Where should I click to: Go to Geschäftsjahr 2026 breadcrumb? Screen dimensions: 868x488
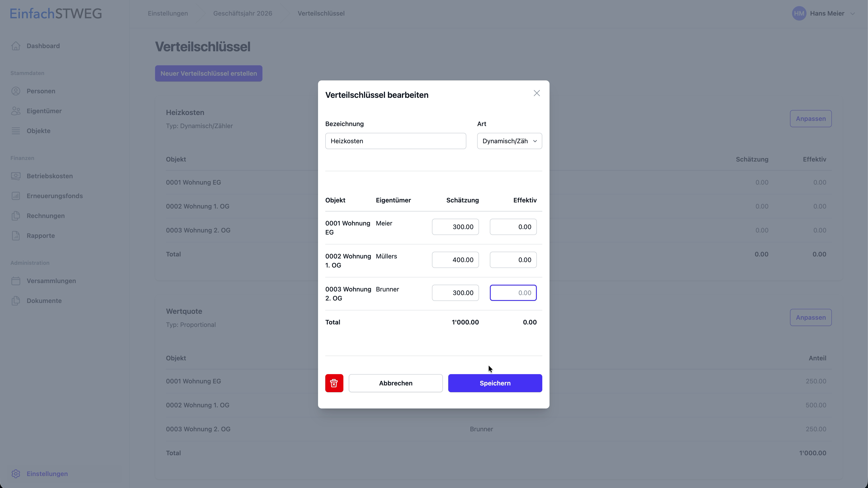pos(242,14)
